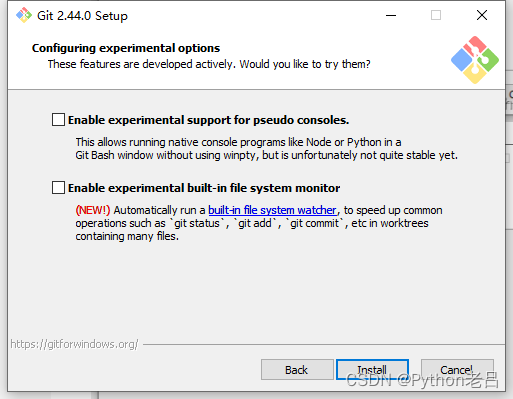This screenshot has width=513, height=399.
Task: Click the https://gitforwindows.org/ text
Action: (x=74, y=344)
